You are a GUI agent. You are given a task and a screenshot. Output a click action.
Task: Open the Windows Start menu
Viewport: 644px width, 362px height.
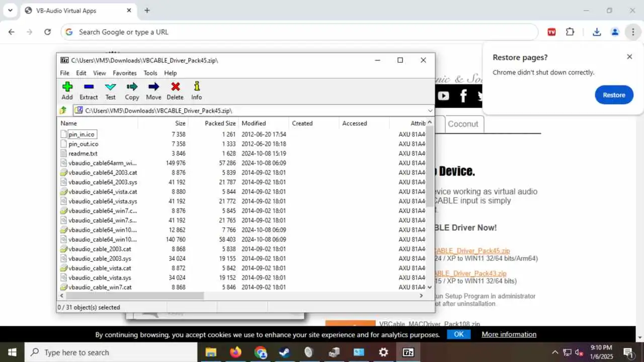[x=12, y=352]
